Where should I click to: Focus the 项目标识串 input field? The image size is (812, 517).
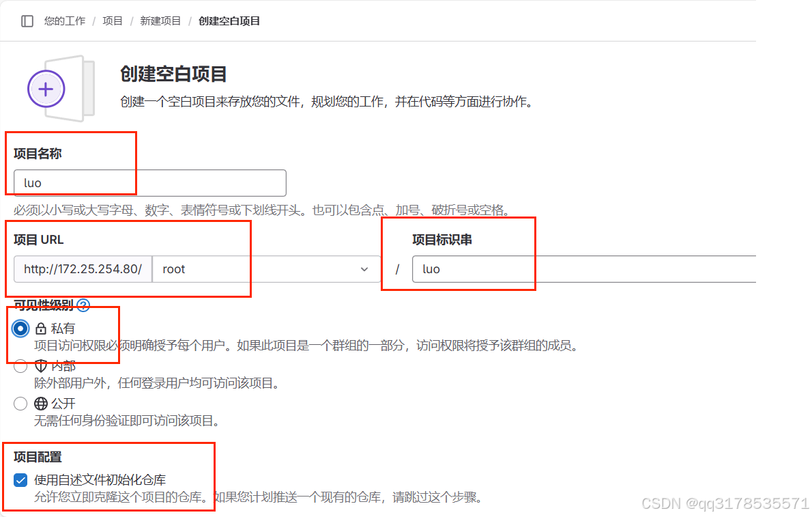point(584,269)
